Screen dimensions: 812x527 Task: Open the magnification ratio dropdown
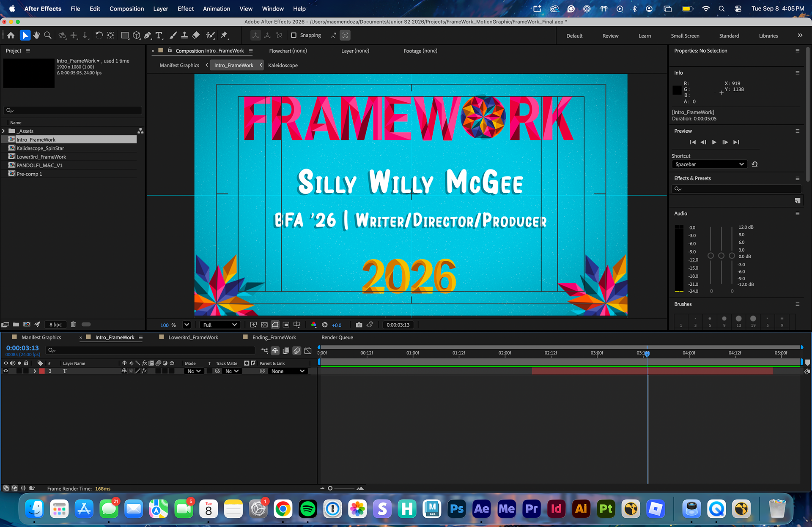(x=187, y=325)
